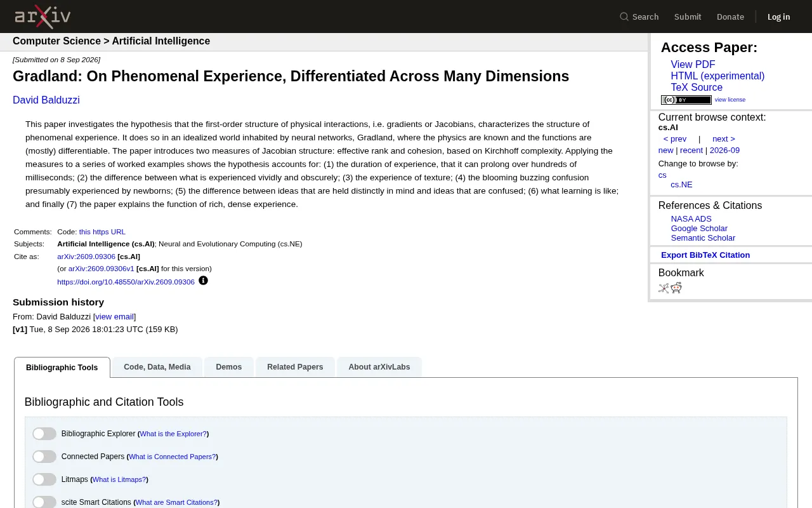This screenshot has width=812, height=508.
Task: Click Export BibTeX Citation
Action: [705, 255]
